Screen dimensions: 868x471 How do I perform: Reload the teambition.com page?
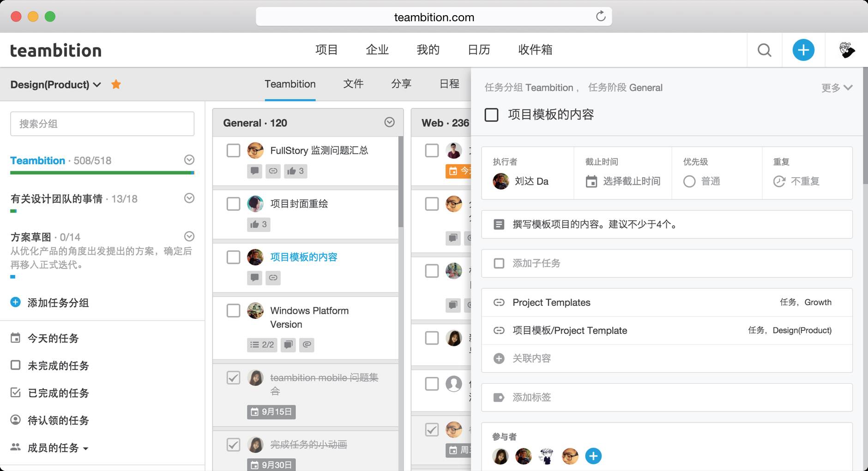(x=600, y=17)
